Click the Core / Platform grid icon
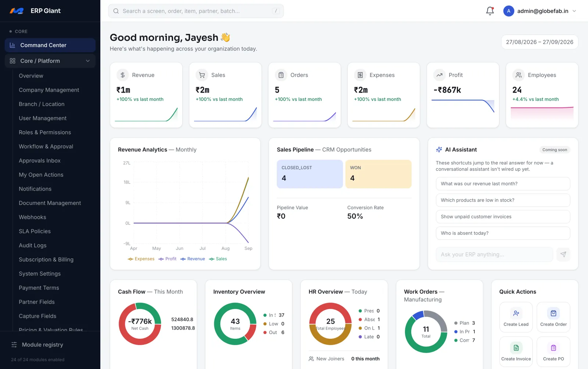588x369 pixels. pyautogui.click(x=12, y=61)
